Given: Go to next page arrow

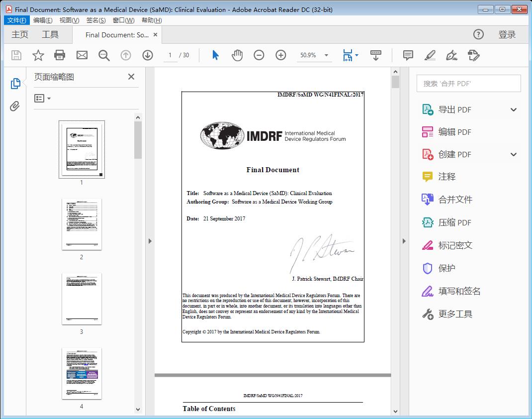Looking at the screenshot, I should [x=148, y=55].
